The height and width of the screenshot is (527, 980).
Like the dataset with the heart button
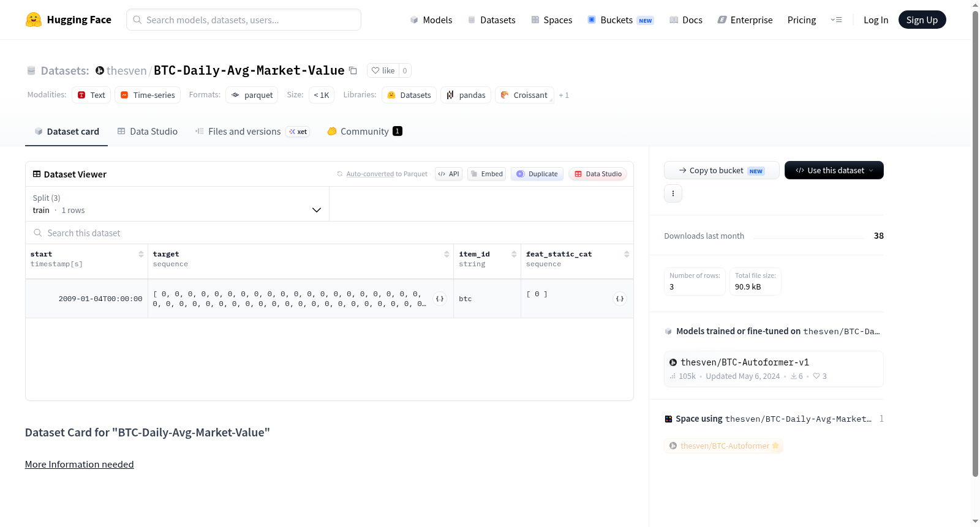click(x=383, y=70)
